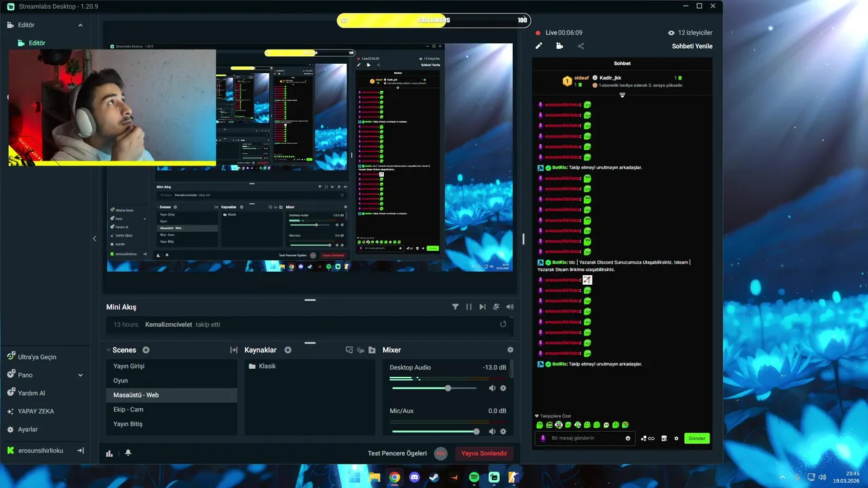Collapse the Editör sidebar section
Screen dimensions: 868x488
coord(81,25)
